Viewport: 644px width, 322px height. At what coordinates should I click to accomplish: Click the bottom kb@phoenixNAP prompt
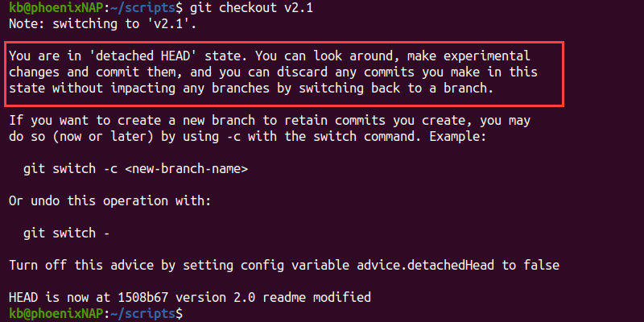coord(56,314)
